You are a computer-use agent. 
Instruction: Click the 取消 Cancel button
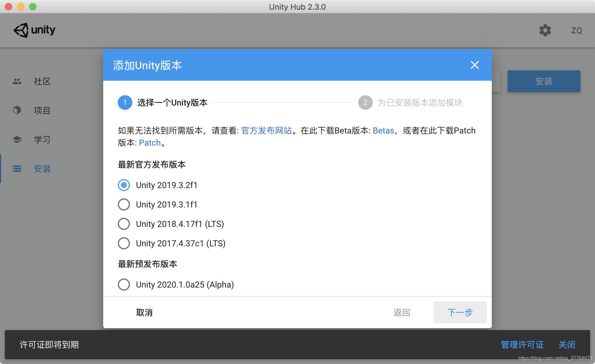144,312
